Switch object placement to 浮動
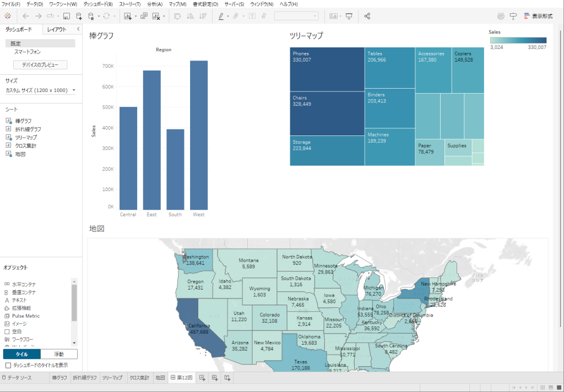 coord(59,354)
